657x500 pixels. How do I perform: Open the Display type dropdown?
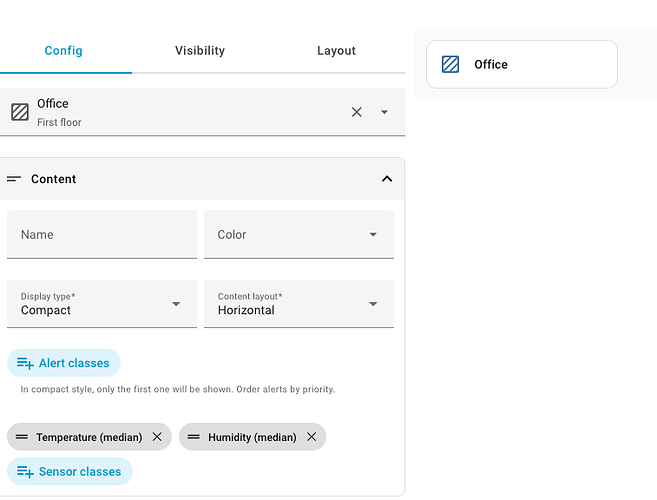pyautogui.click(x=101, y=304)
